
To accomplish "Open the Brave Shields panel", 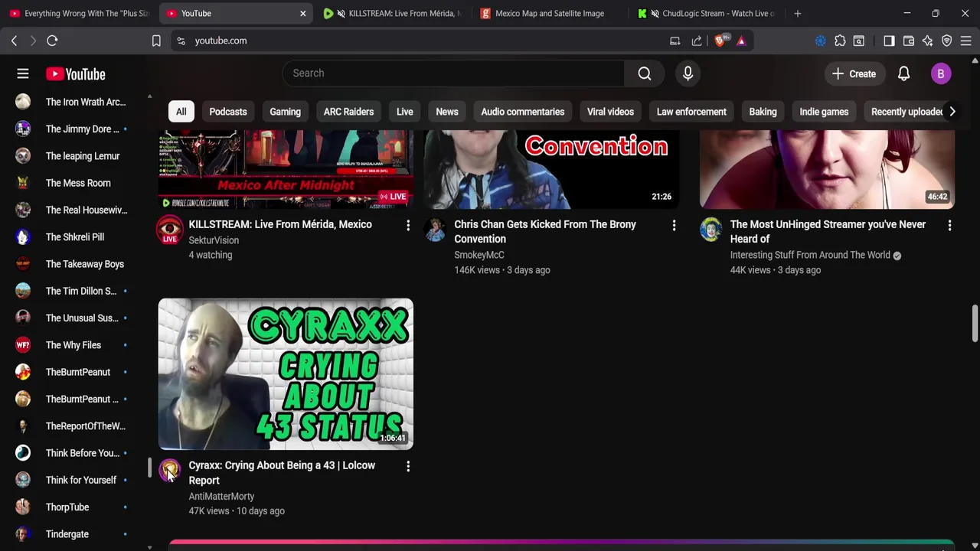I will [720, 41].
